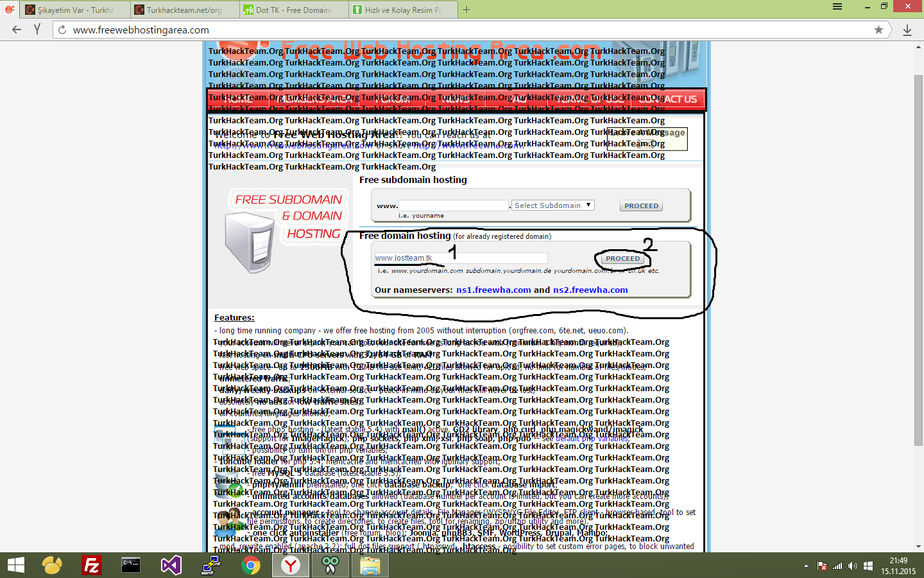
Task: Go back to the previous page
Action: pos(17,30)
